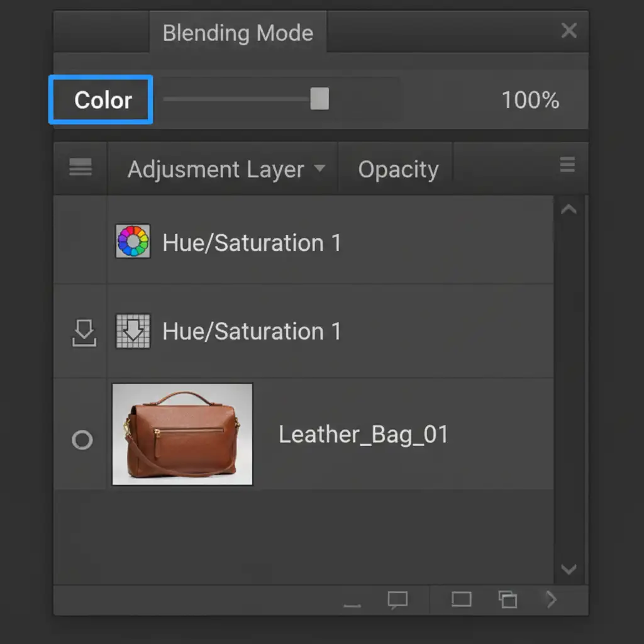Select the second Hue/Saturation 1 layer name
This screenshot has width=644, height=644.
(252, 331)
